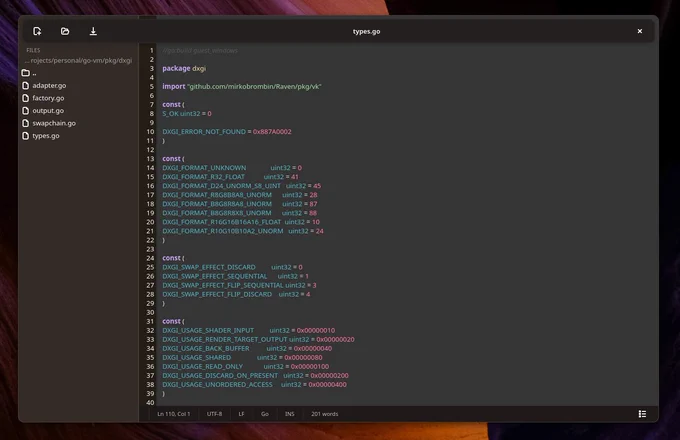
Task: Click DXGI_SWAP_EFFECT_DISCARD on line 25
Action: (x=209, y=267)
